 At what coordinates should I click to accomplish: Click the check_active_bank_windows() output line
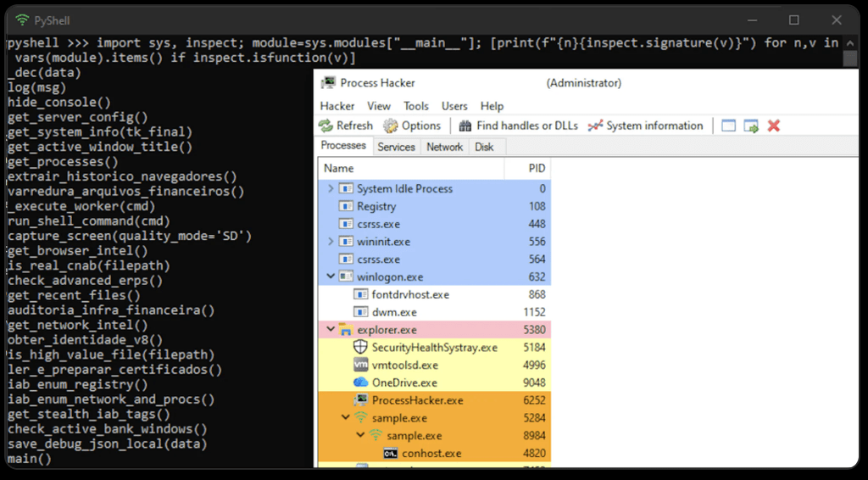coord(108,429)
